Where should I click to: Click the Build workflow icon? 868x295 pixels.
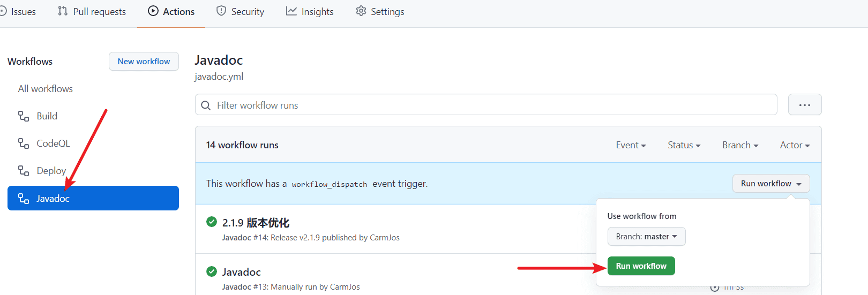point(24,116)
